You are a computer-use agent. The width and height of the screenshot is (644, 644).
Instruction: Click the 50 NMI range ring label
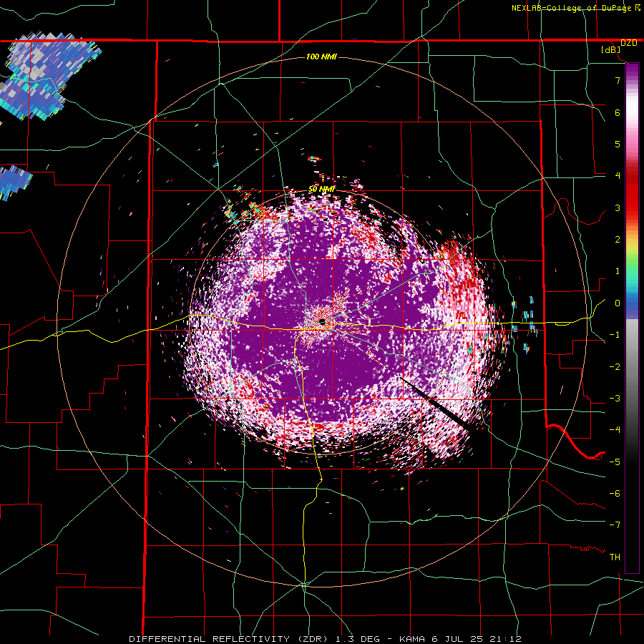(321, 190)
